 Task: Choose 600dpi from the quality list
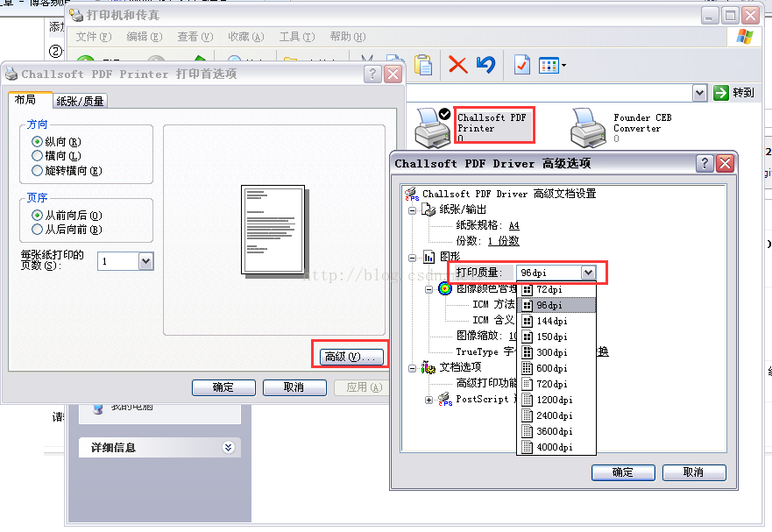coord(556,368)
